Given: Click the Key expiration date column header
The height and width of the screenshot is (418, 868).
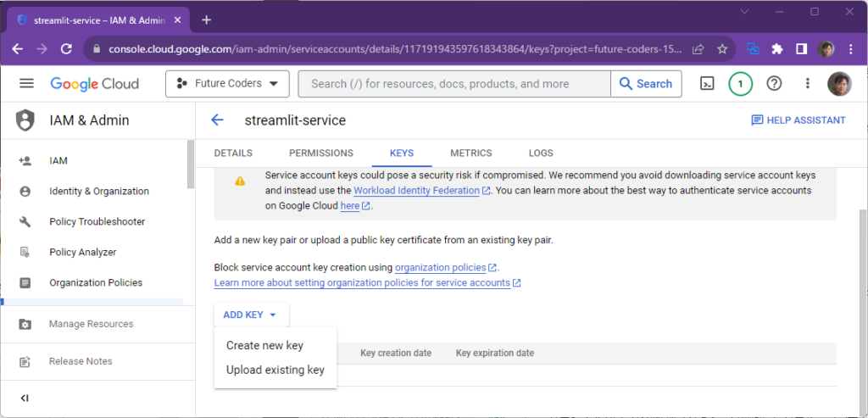Looking at the screenshot, I should (495, 354).
